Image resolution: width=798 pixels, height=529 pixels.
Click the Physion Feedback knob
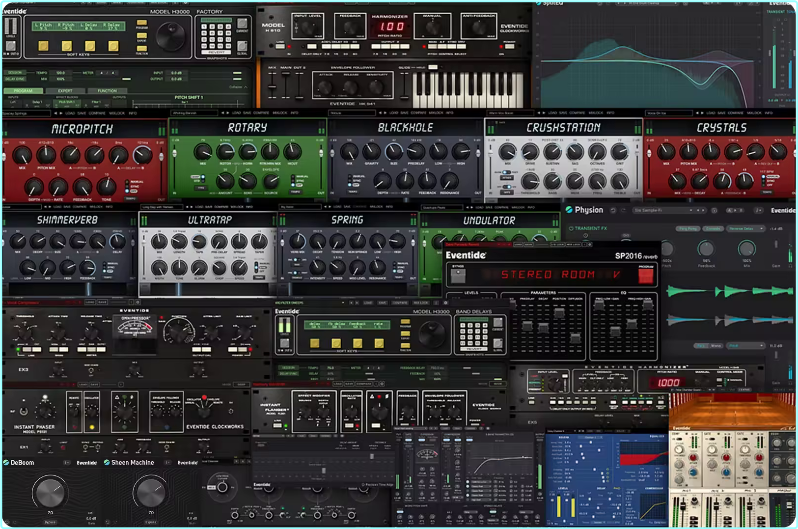pyautogui.click(x=706, y=248)
